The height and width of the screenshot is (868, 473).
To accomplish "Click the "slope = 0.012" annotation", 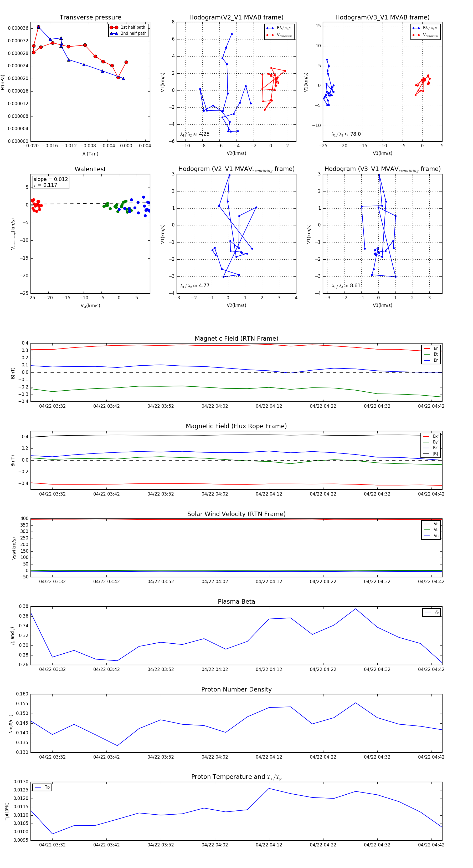I will pyautogui.click(x=50, y=179).
